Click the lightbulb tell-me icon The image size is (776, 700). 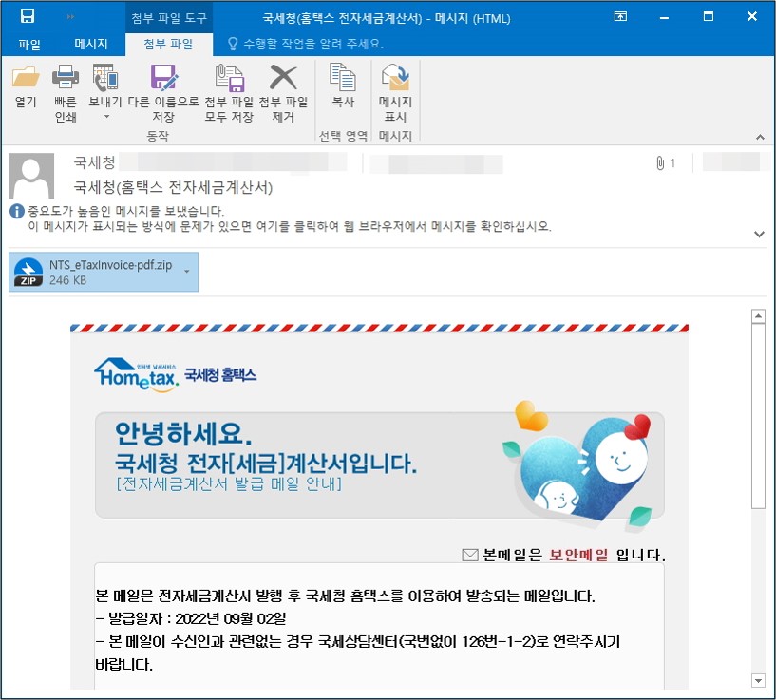[x=232, y=44]
